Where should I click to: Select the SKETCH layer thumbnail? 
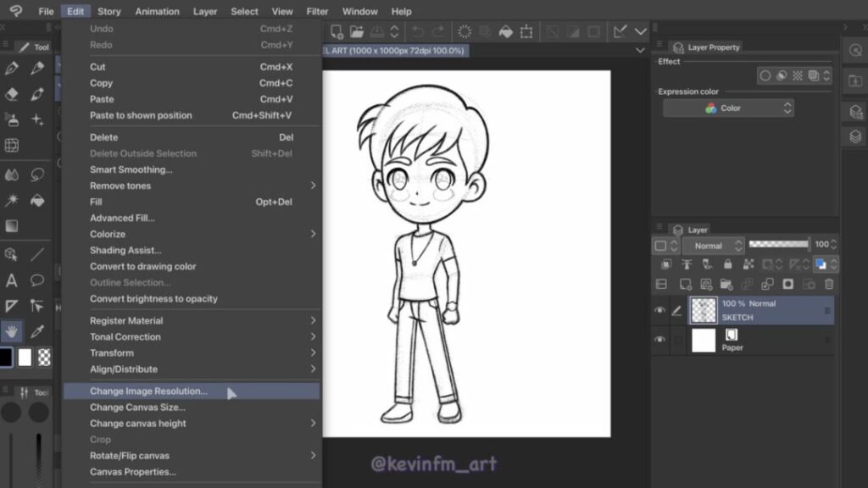coord(704,311)
